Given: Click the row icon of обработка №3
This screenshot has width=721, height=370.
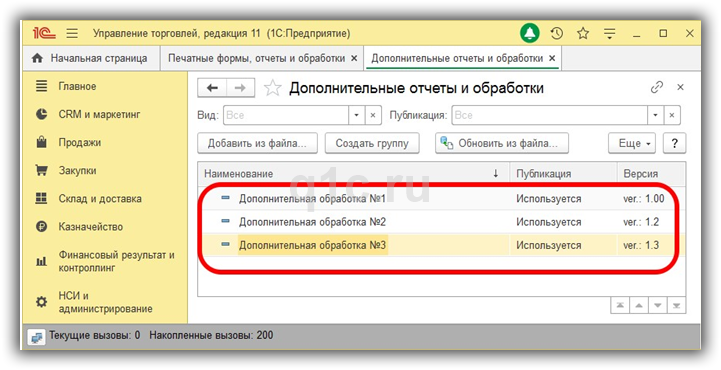Looking at the screenshot, I should click(x=225, y=245).
